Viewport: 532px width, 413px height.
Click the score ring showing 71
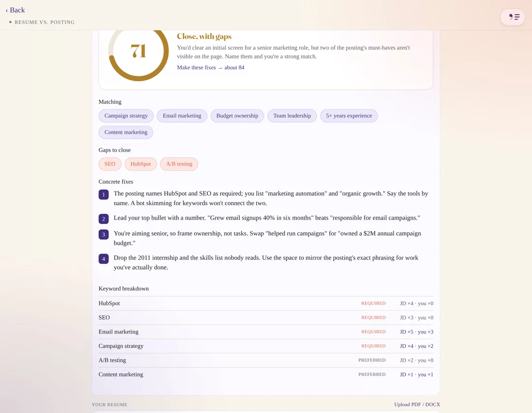(x=138, y=52)
